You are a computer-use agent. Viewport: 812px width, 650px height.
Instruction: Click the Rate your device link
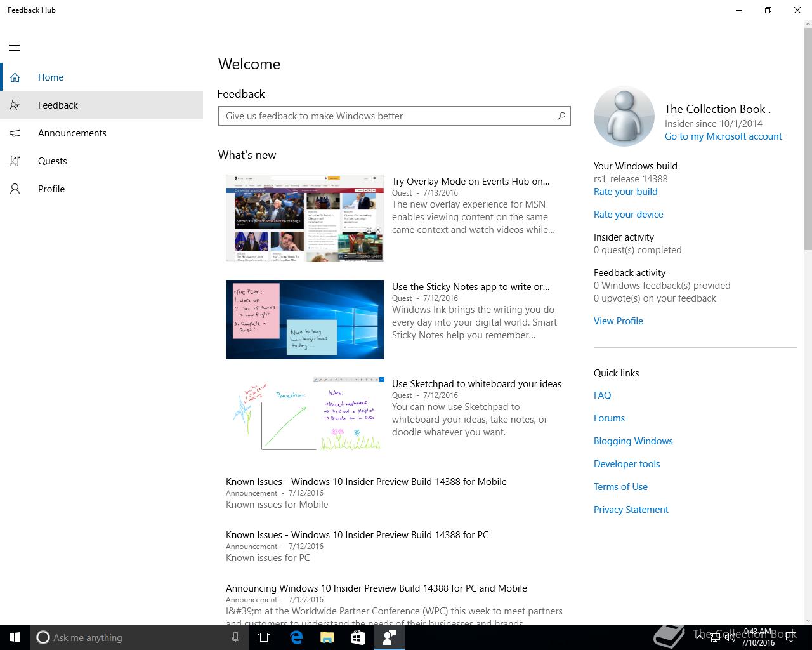[x=629, y=215]
